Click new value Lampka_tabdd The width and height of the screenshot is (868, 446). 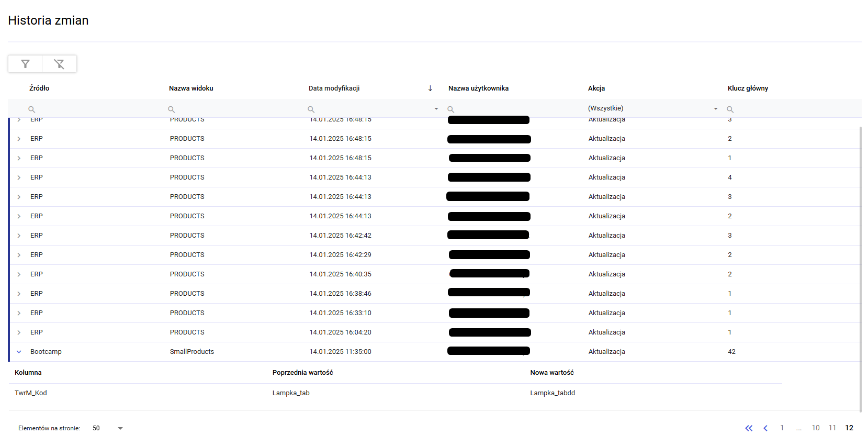point(553,393)
